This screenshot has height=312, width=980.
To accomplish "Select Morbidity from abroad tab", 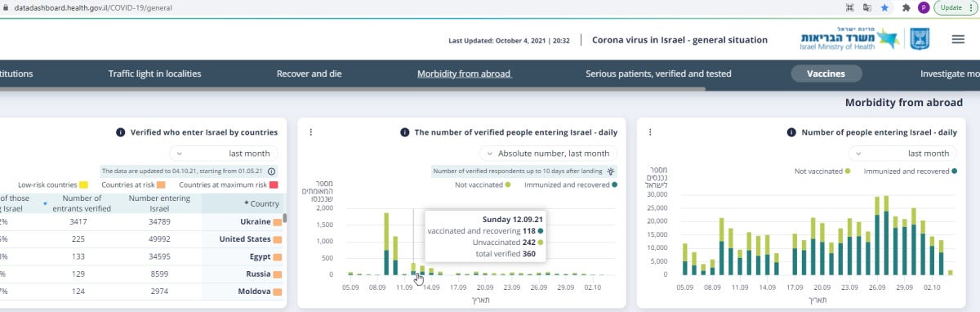I will point(464,74).
